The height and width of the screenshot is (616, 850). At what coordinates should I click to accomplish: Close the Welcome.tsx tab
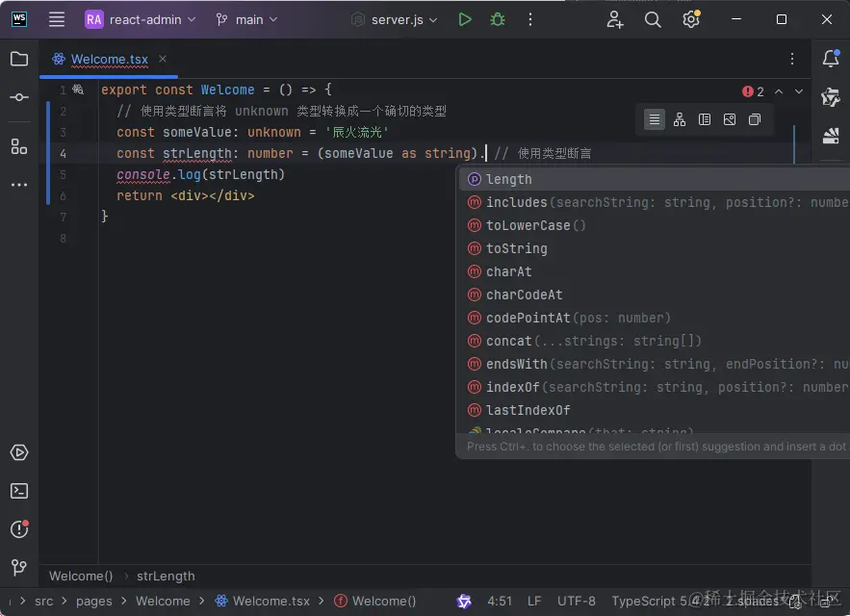point(163,58)
